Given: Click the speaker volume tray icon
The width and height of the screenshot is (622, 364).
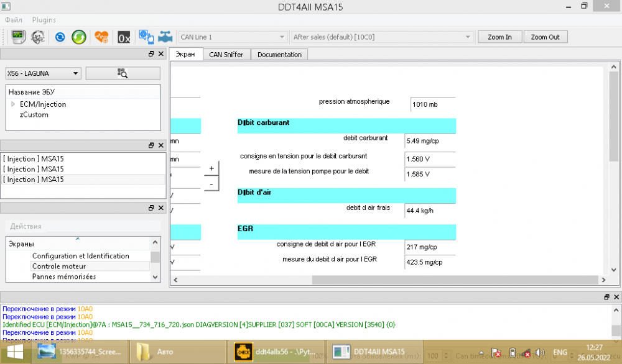Looking at the screenshot, I should click(539, 352).
